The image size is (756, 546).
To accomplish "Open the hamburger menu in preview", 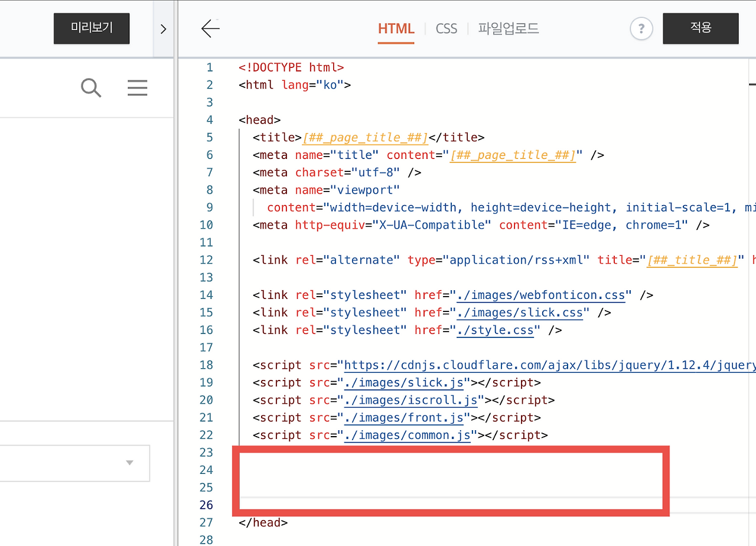I will tap(138, 88).
